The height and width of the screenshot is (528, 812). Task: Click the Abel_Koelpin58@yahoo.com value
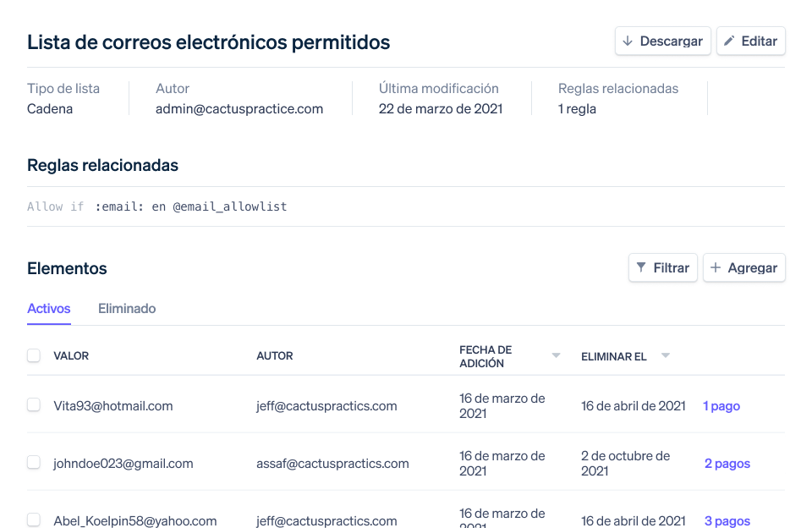(135, 520)
